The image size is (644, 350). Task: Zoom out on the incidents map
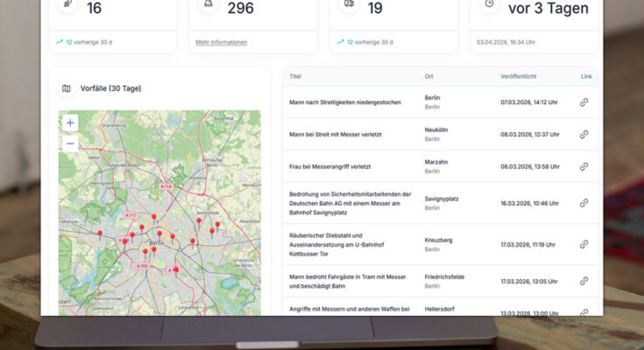(70, 143)
